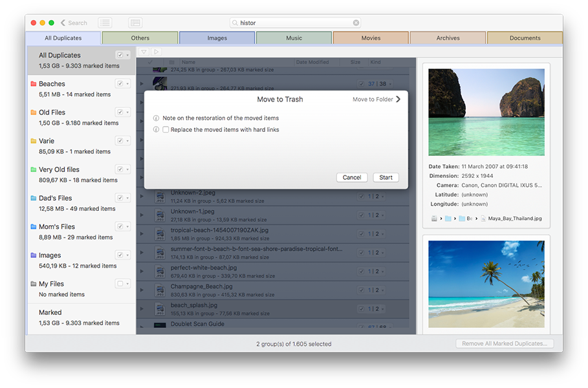The width and height of the screenshot is (588, 388).
Task: Open the All Duplicates mark options dropdown arrow
Action: (127, 55)
